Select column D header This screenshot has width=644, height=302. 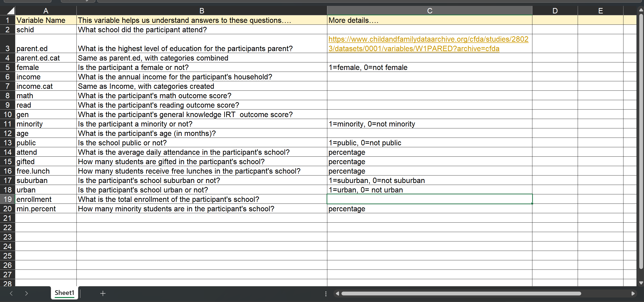[555, 11]
